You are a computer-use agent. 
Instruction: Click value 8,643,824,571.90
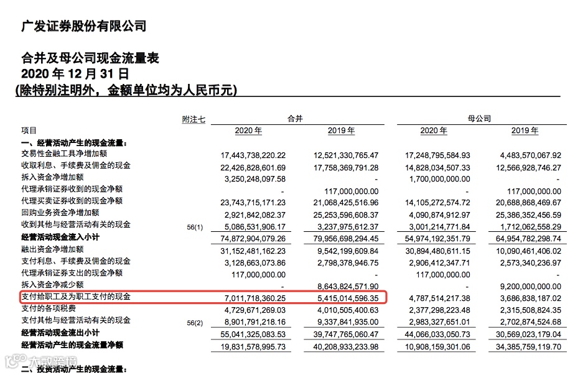pyautogui.click(x=348, y=287)
